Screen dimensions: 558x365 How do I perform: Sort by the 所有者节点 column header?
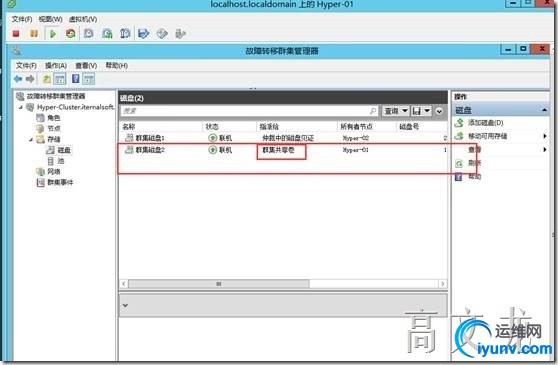pyautogui.click(x=356, y=126)
